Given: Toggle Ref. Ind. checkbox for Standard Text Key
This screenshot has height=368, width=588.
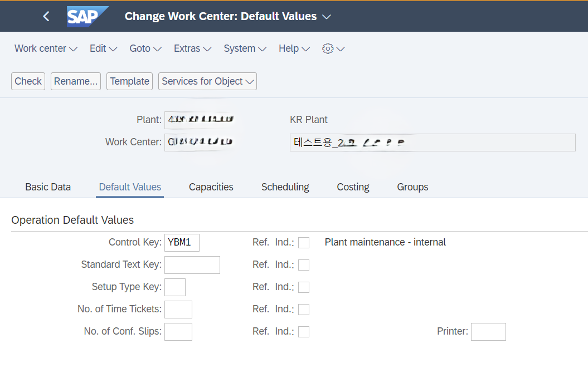Looking at the screenshot, I should (304, 265).
